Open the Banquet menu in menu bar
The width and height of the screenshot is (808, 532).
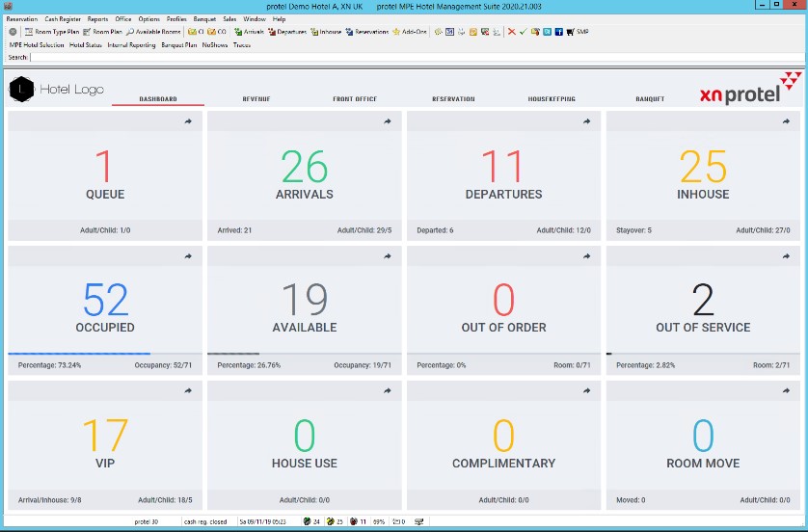204,19
